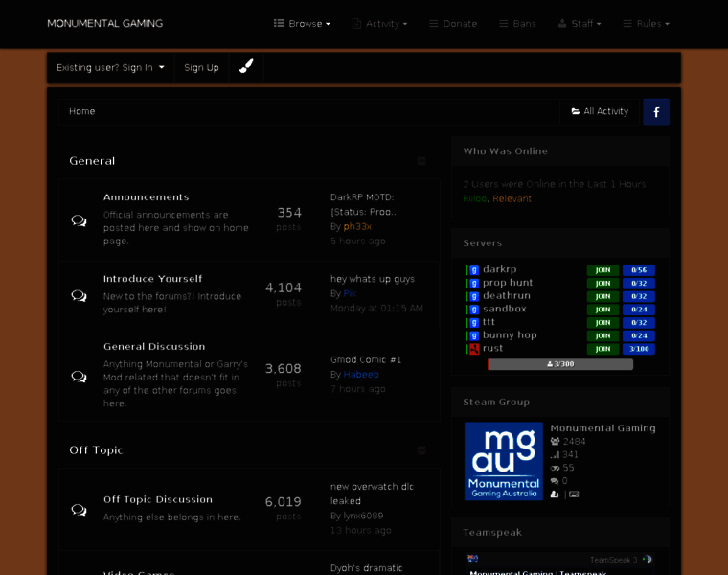This screenshot has height=575, width=728.
Task: Go to the Donate page
Action: pos(453,23)
